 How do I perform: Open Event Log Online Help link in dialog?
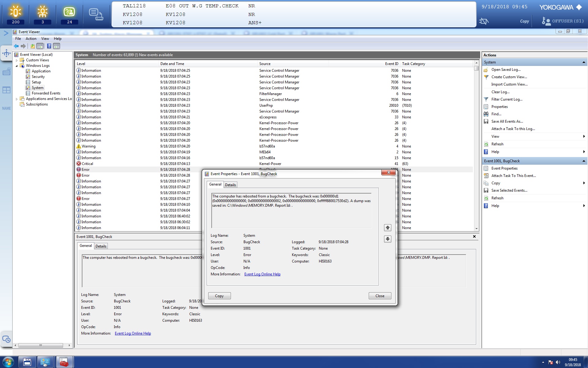point(262,274)
